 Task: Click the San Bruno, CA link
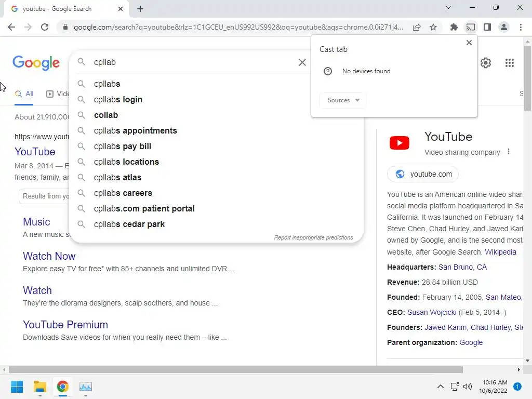click(x=462, y=267)
